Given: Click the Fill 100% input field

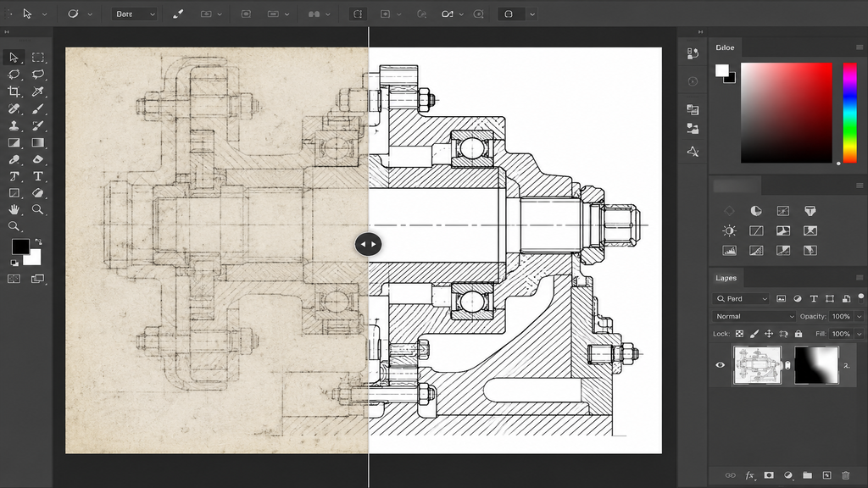Looking at the screenshot, I should pos(842,334).
